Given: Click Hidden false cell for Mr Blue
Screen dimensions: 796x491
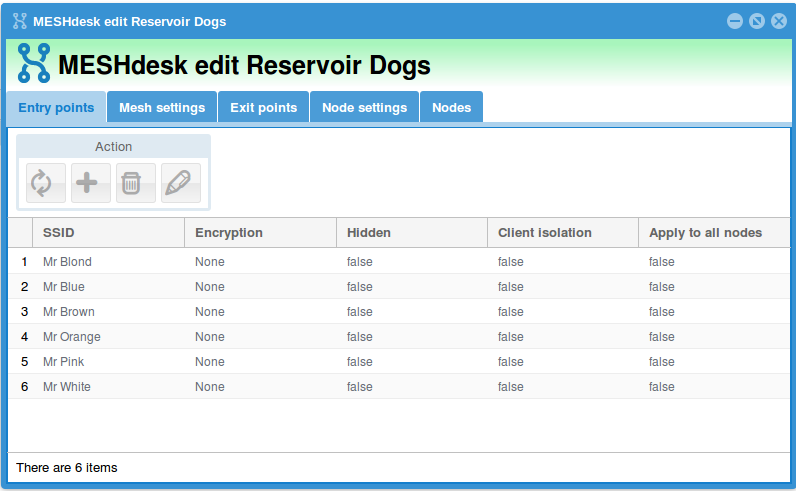Looking at the screenshot, I should pyautogui.click(x=412, y=286).
